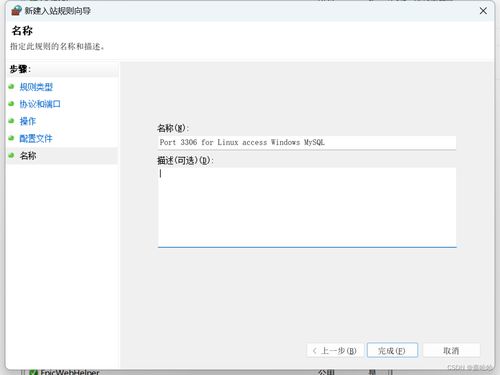Go to the 规则类型 step
The height and width of the screenshot is (375, 500).
pyautogui.click(x=36, y=87)
